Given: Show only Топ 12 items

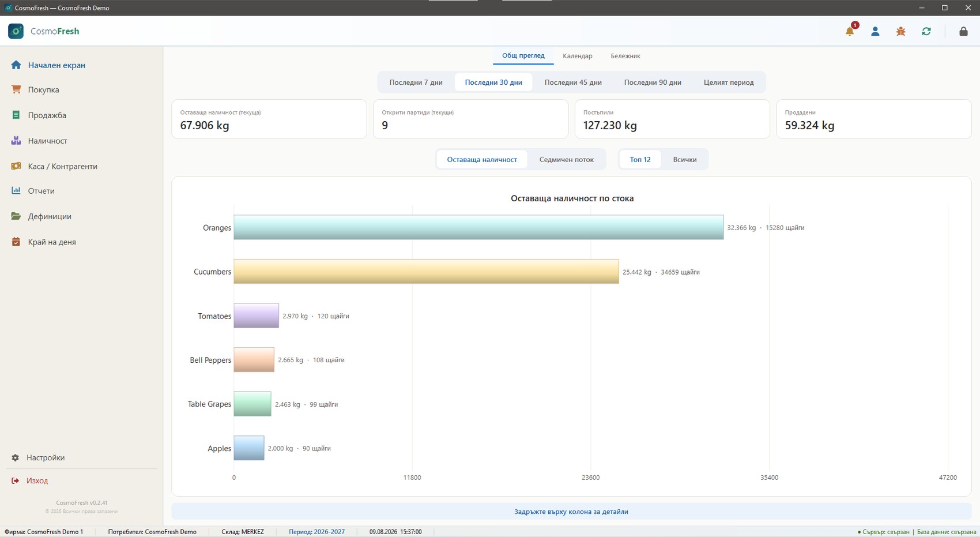Looking at the screenshot, I should (x=640, y=159).
